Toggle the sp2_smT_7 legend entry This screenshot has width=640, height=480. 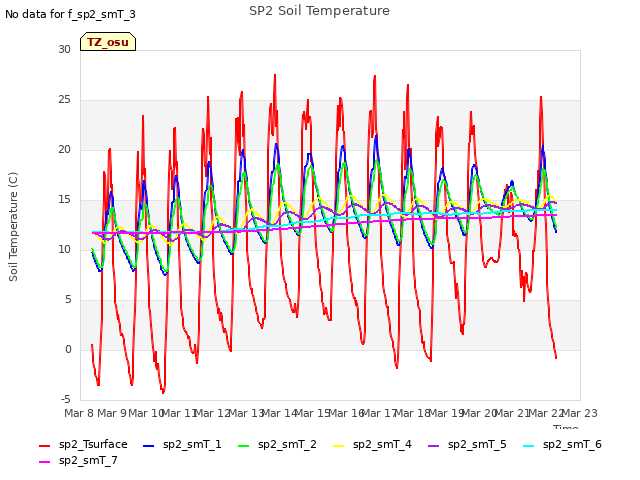click(x=78, y=460)
